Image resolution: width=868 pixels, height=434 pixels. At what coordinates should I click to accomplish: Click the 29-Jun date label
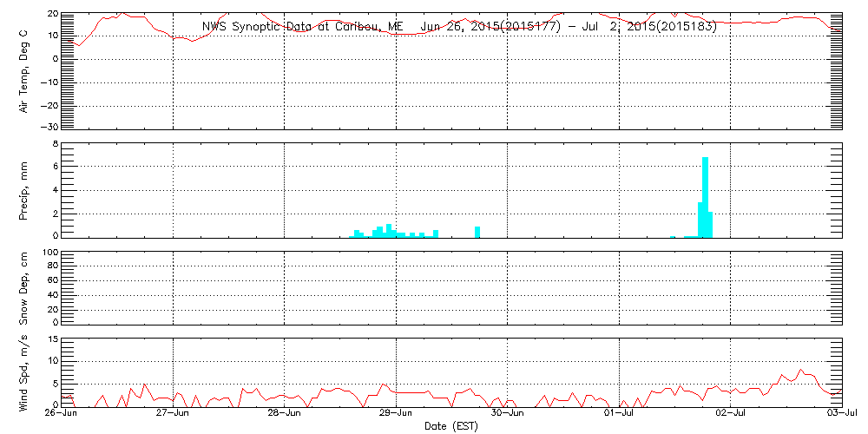[397, 414]
